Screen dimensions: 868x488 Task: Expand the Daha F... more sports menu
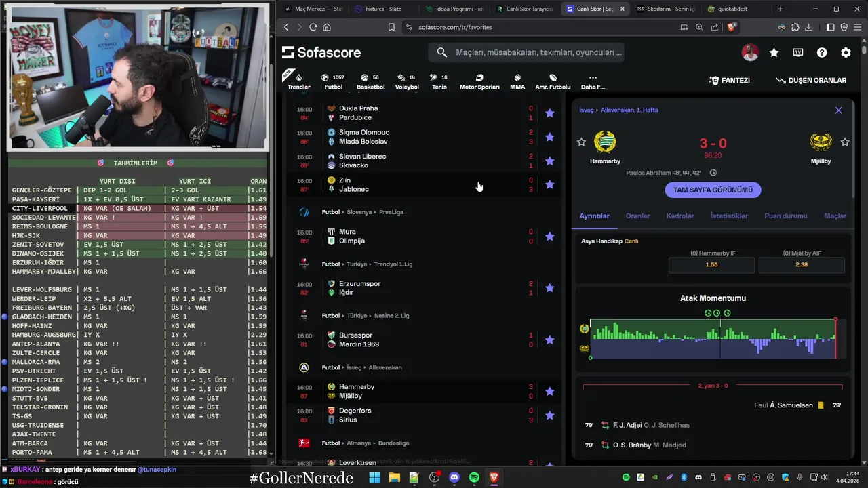point(593,81)
